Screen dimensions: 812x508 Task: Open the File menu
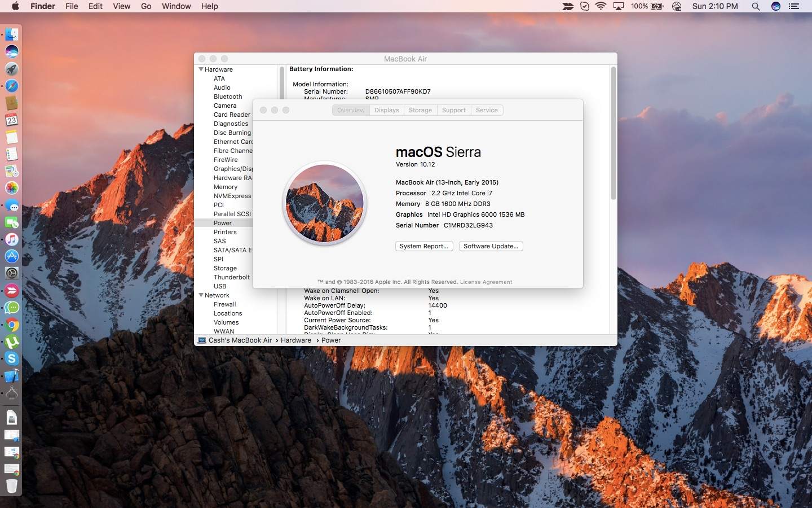[x=72, y=6]
